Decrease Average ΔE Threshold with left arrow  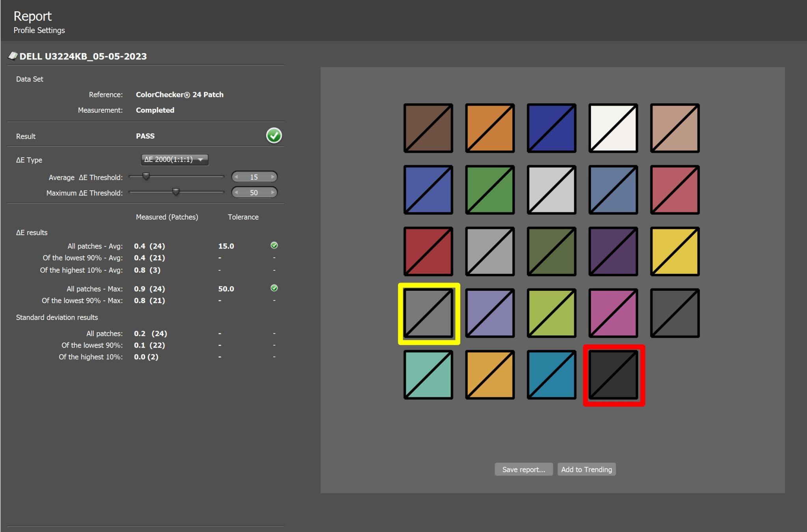coord(236,177)
